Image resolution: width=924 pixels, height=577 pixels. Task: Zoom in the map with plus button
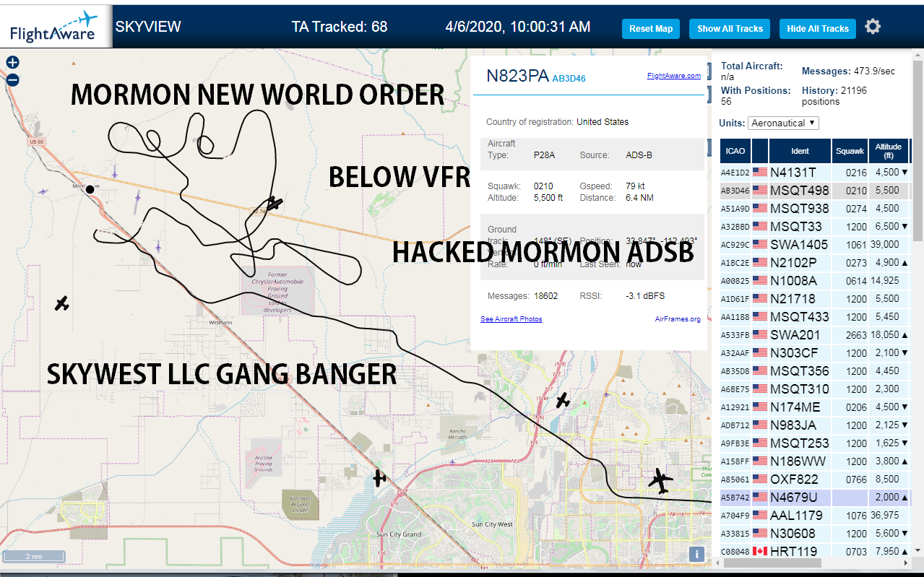(12, 63)
